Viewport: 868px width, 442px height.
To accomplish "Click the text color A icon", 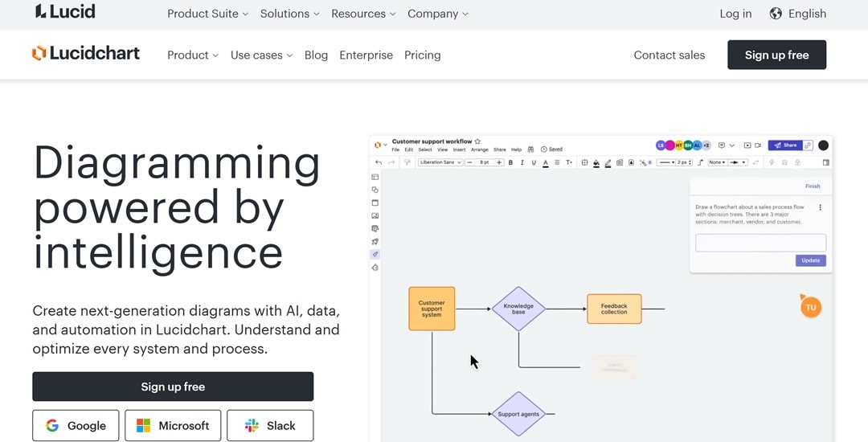I will point(545,162).
